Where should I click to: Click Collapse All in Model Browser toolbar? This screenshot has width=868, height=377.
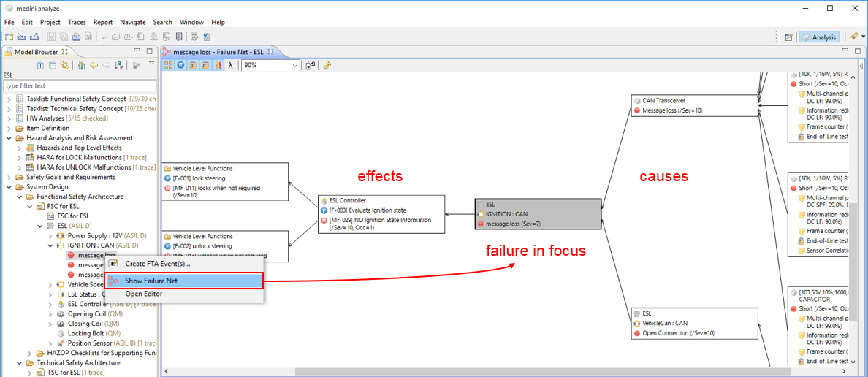(x=53, y=65)
